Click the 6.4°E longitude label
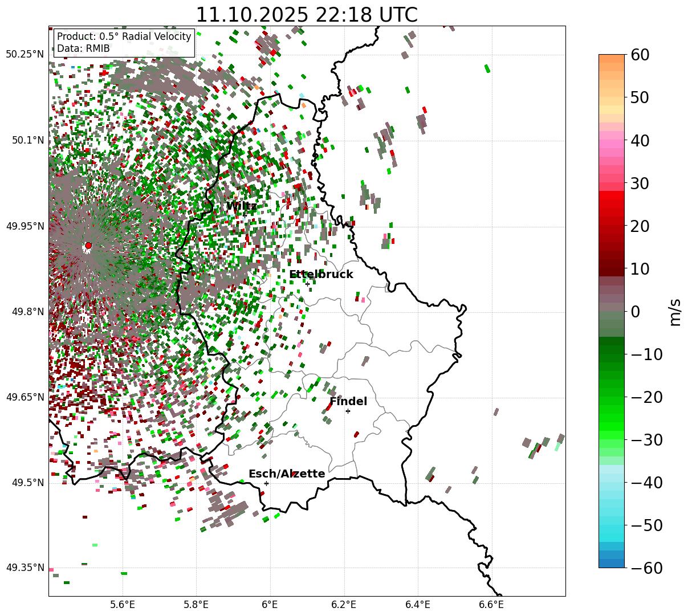 click(x=418, y=605)
